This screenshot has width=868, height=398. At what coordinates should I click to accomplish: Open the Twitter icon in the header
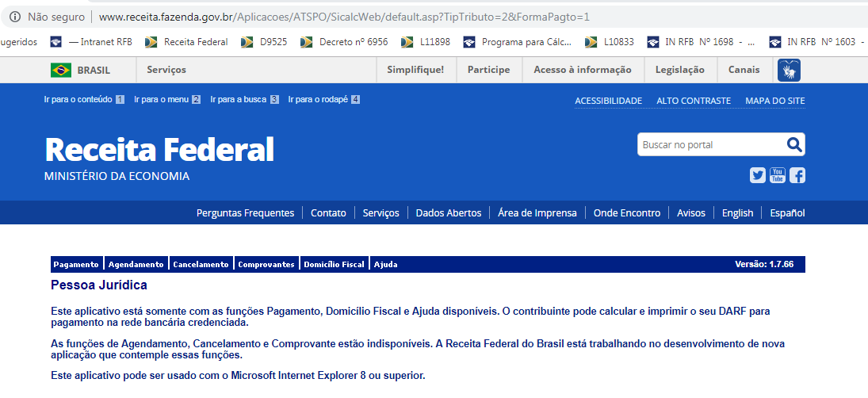(757, 175)
